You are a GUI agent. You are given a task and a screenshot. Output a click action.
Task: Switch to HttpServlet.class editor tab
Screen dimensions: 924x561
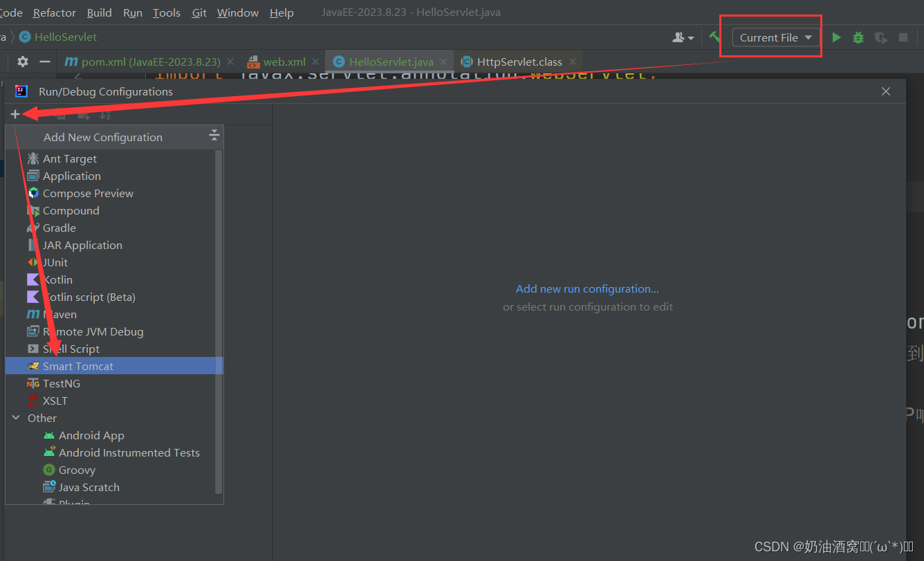519,62
